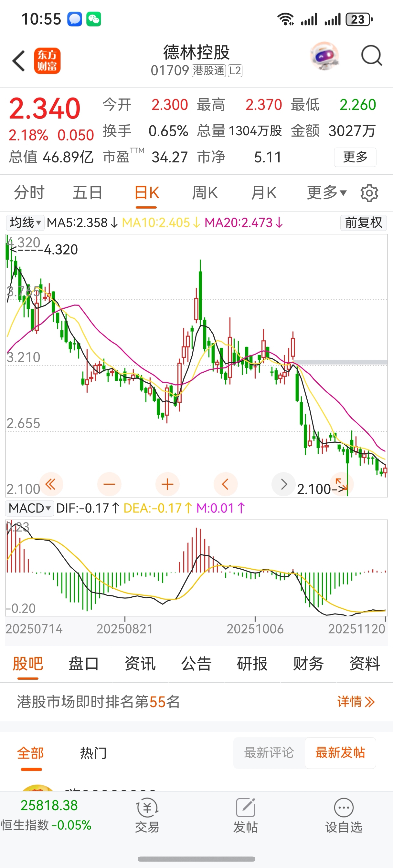Viewport: 393px width, 868px height.
Task: Open the 东方财富 logo icon
Action: [x=47, y=61]
